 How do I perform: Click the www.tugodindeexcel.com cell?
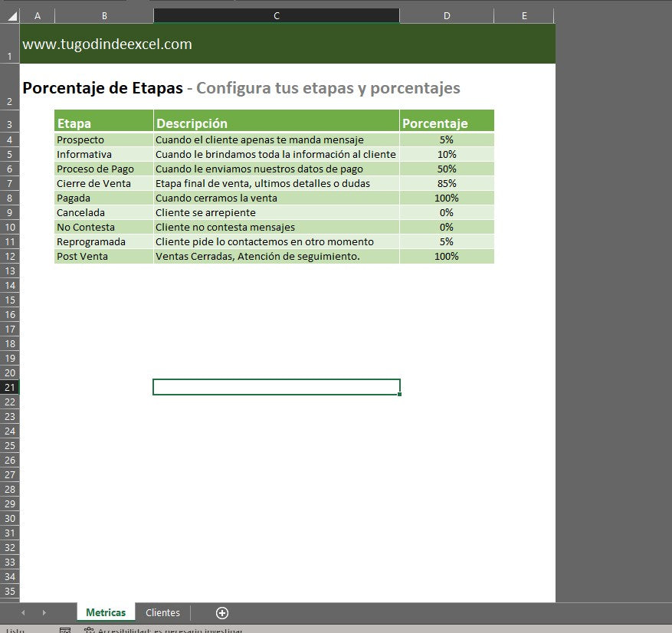[107, 44]
